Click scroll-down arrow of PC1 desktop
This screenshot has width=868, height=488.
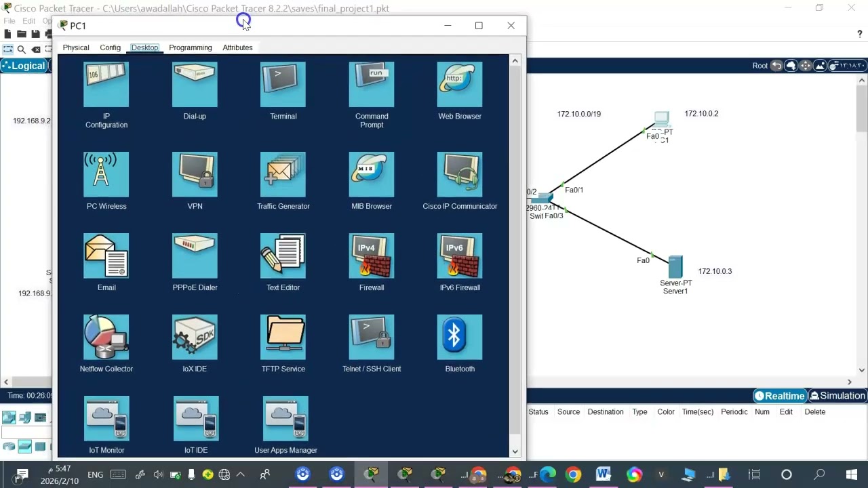(515, 451)
